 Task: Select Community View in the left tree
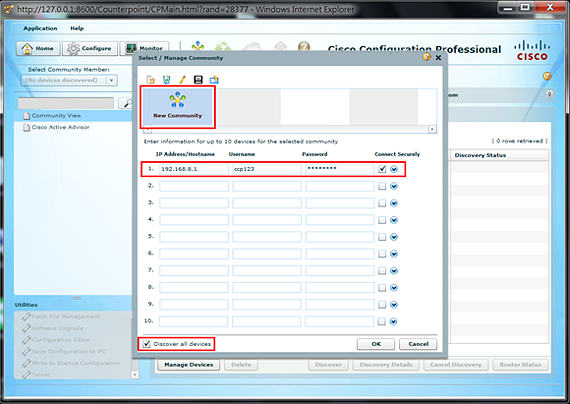click(x=56, y=116)
